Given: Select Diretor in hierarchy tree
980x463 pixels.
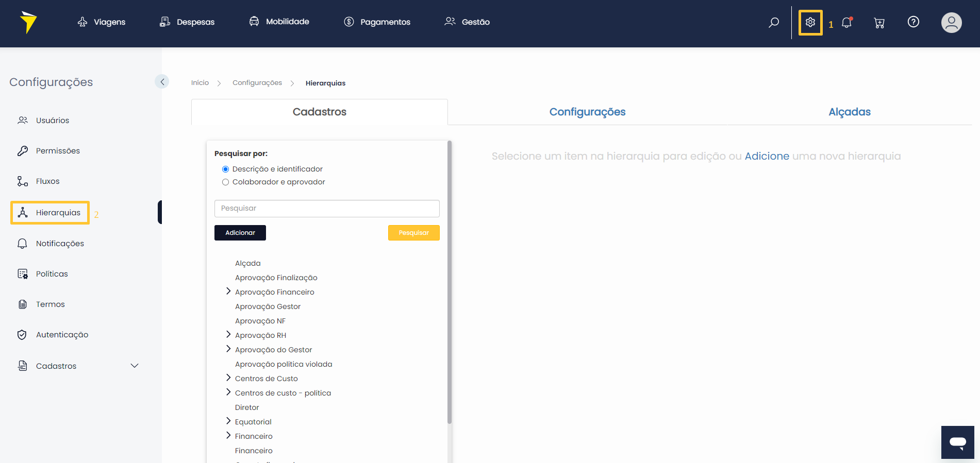Looking at the screenshot, I should pyautogui.click(x=247, y=407).
